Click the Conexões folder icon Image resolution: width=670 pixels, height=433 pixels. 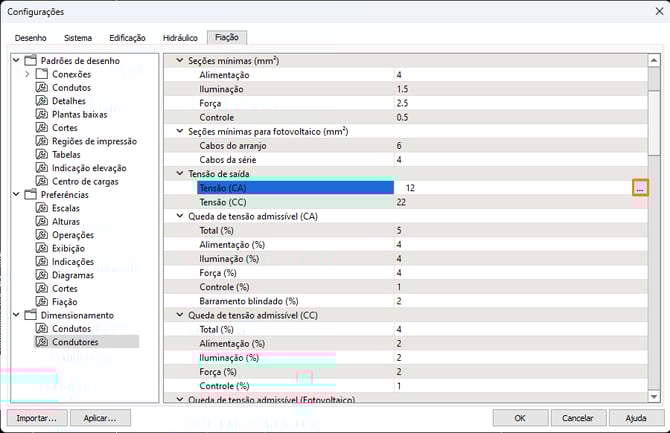(x=42, y=74)
